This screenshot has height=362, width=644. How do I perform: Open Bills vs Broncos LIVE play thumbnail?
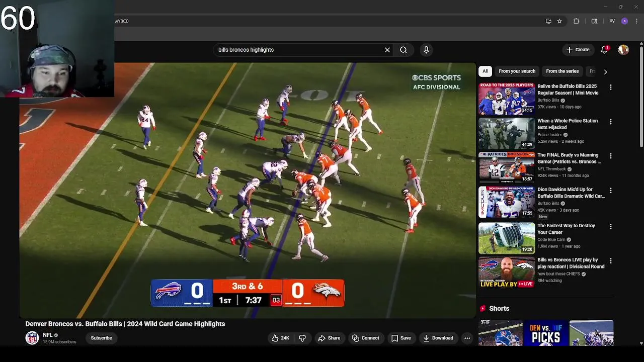point(507,273)
